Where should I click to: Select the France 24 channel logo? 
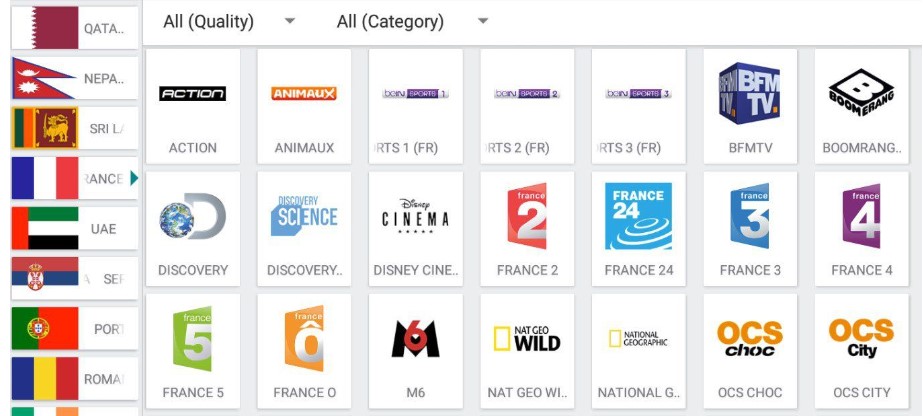[x=638, y=216]
